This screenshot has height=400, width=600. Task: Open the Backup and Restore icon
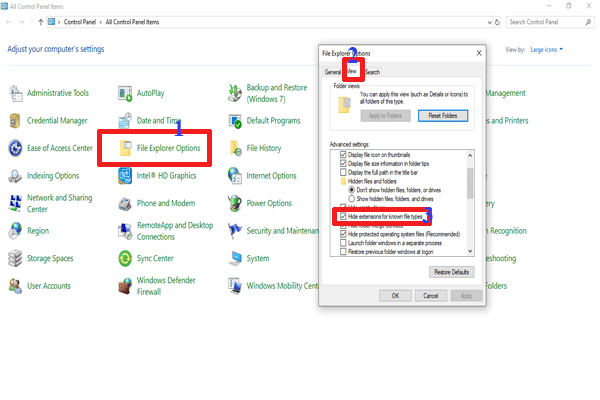(x=235, y=93)
